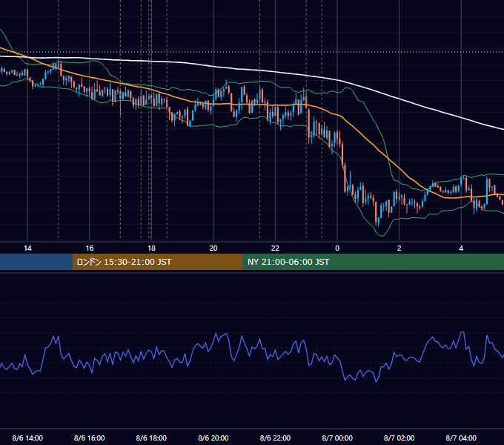Click hour label 2 on price chart axis
This screenshot has width=504, height=445.
pos(399,248)
